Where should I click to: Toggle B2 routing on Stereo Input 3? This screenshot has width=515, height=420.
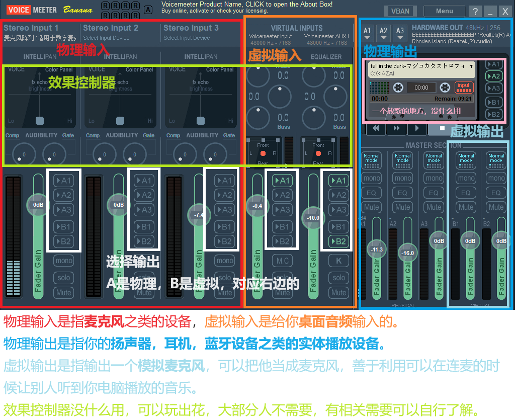pos(225,241)
